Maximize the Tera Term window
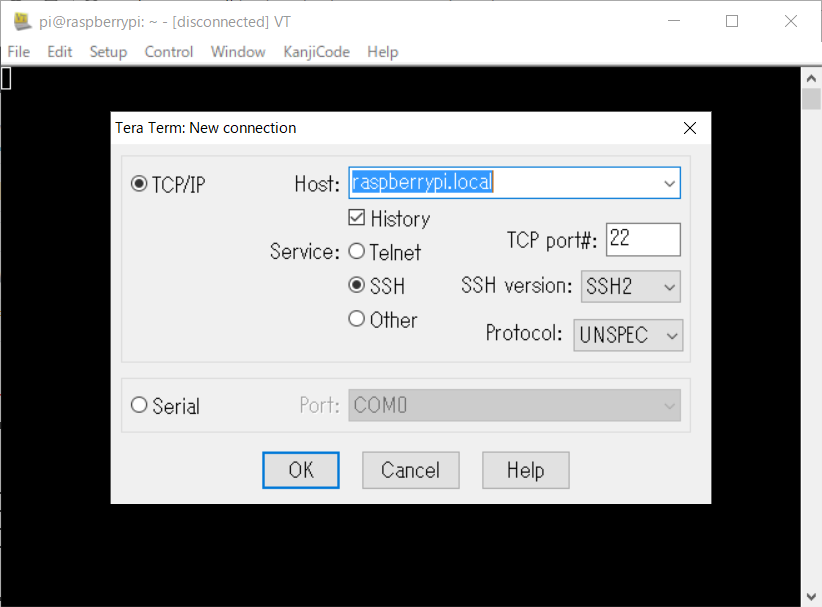 point(732,21)
